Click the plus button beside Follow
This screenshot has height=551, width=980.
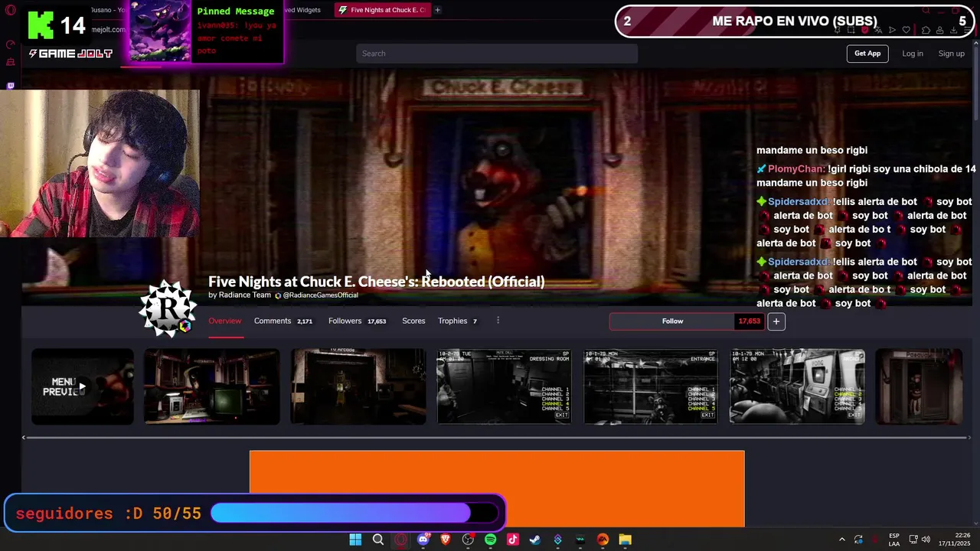pos(776,321)
